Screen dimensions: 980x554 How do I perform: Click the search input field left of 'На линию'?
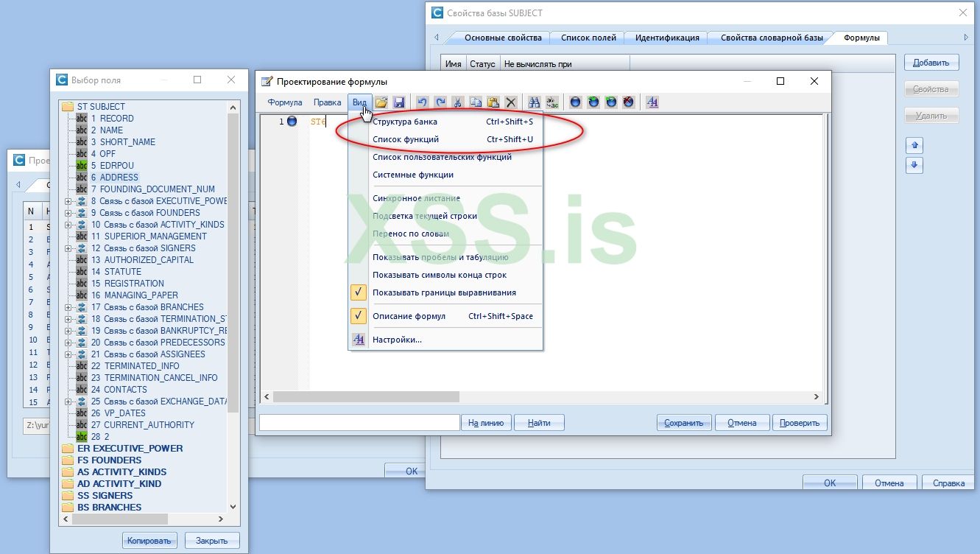point(359,423)
